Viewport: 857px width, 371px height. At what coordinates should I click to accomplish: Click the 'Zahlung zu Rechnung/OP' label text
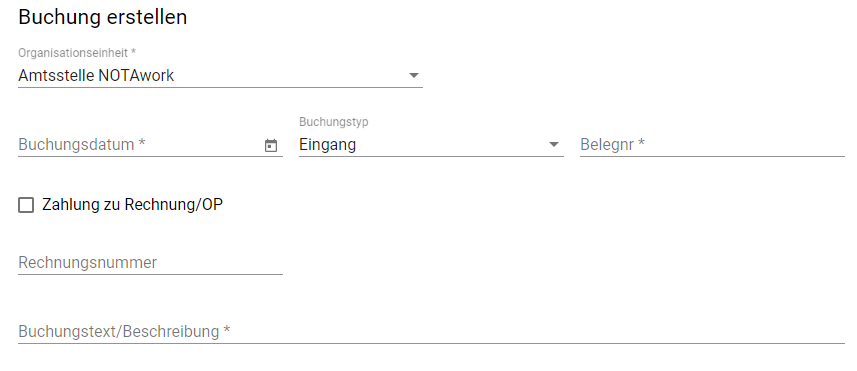[132, 205]
